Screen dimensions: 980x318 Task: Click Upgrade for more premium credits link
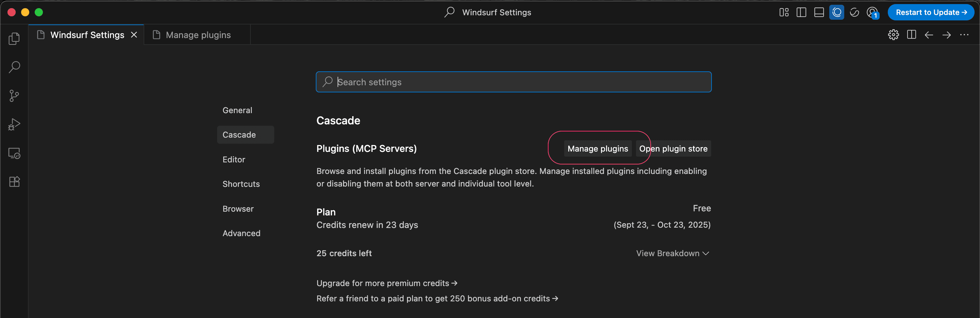coord(387,283)
